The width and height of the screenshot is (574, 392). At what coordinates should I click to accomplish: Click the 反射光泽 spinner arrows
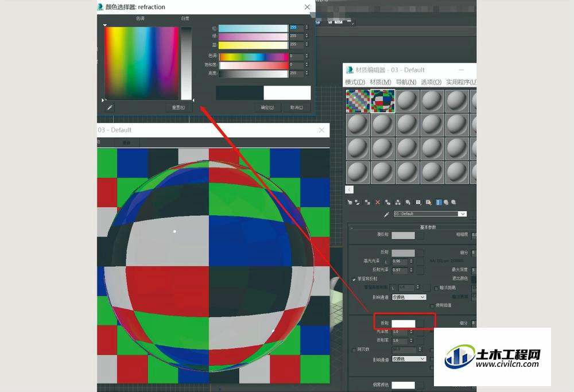pyautogui.click(x=412, y=270)
